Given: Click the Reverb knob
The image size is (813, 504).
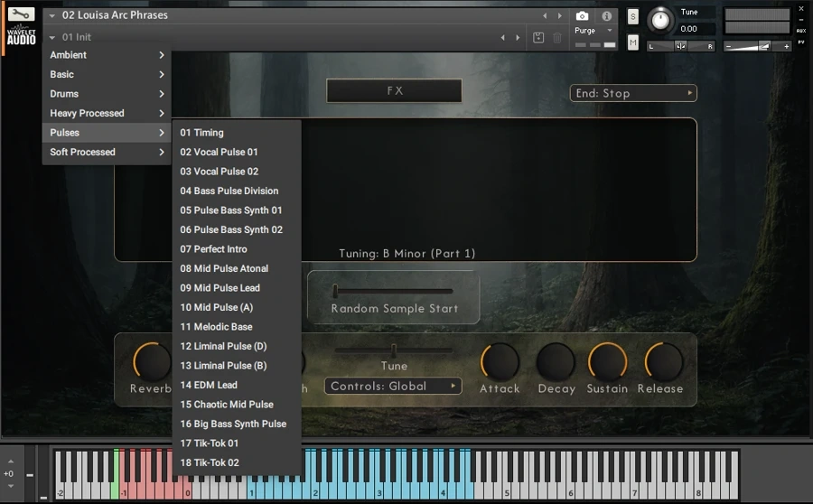Looking at the screenshot, I should (152, 361).
